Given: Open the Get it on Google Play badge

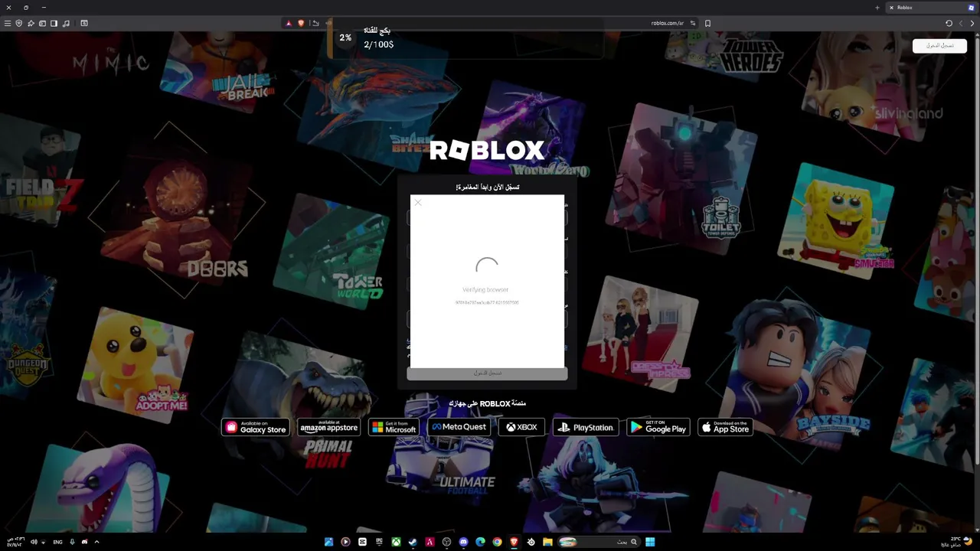Looking at the screenshot, I should coord(658,427).
